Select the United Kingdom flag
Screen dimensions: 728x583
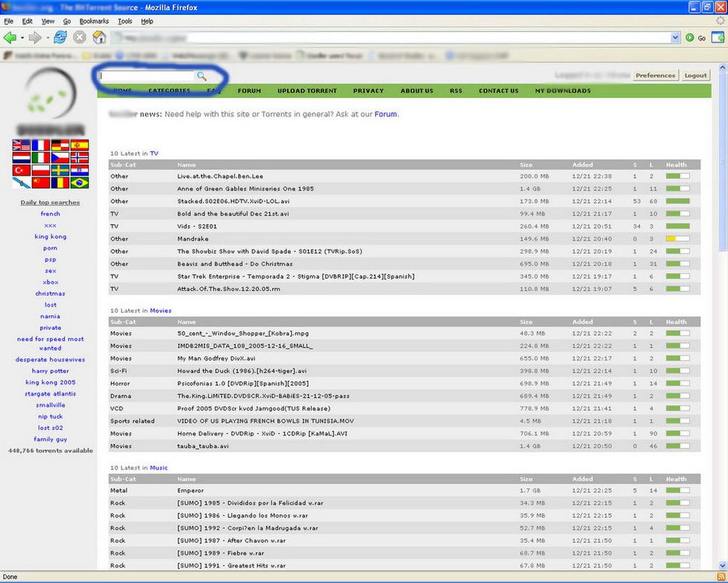(21, 145)
